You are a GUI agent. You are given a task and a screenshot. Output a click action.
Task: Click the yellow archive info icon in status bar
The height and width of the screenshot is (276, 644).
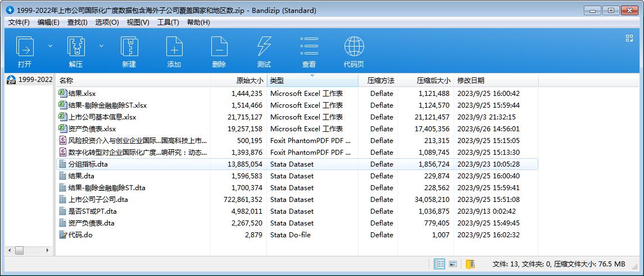click(x=470, y=264)
